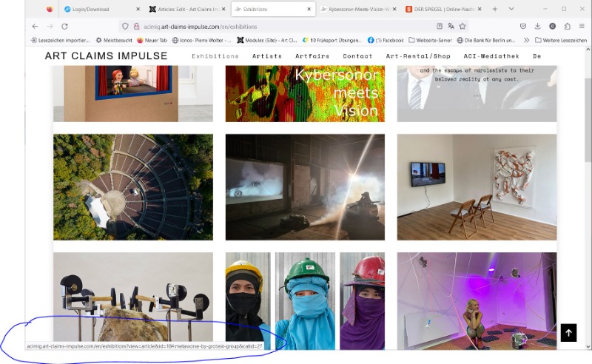Switch to the DER SPIEGEL tab
The height and width of the screenshot is (364, 592).
click(443, 9)
